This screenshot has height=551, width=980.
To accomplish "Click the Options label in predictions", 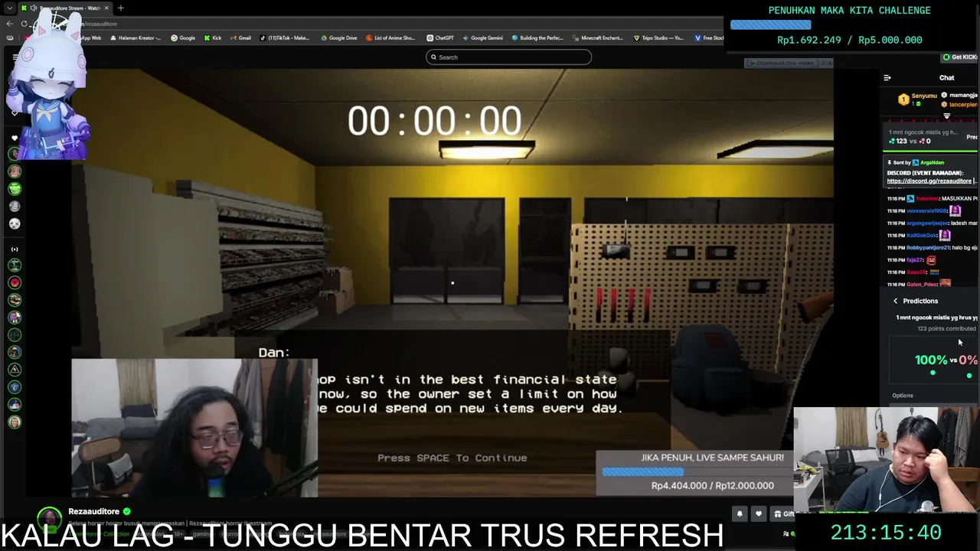I will point(903,396).
